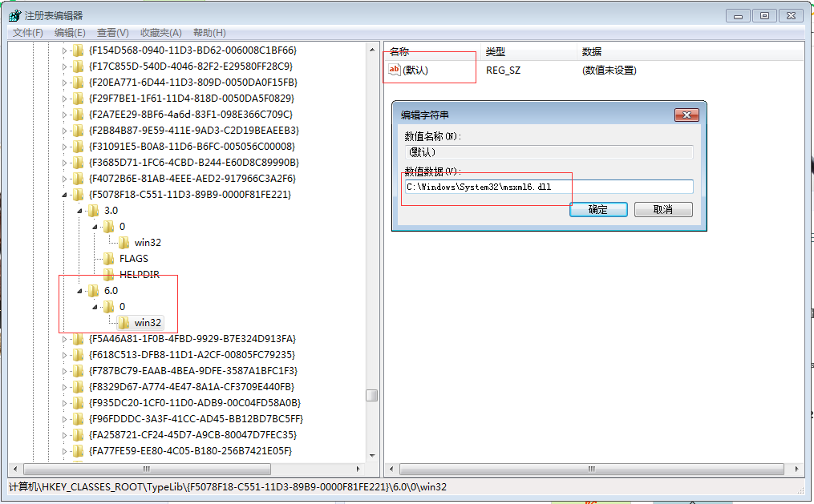
Task: Click the registry icon in the title bar
Action: pyautogui.click(x=14, y=14)
